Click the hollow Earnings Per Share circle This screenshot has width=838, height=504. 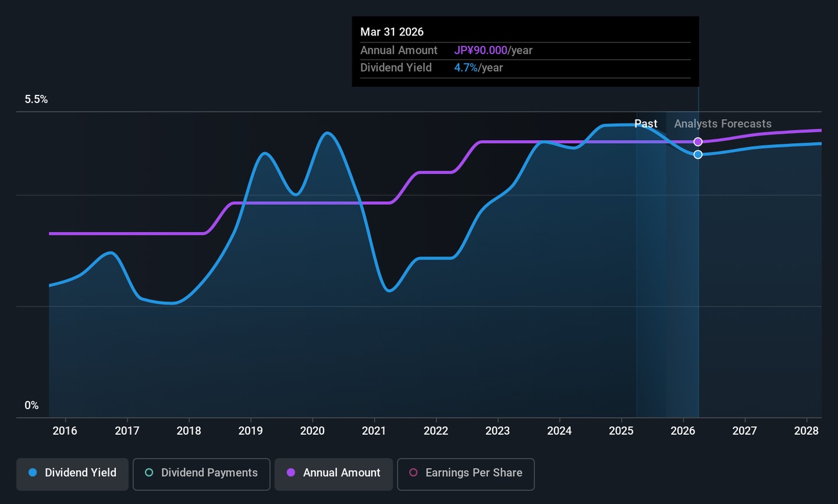(413, 473)
